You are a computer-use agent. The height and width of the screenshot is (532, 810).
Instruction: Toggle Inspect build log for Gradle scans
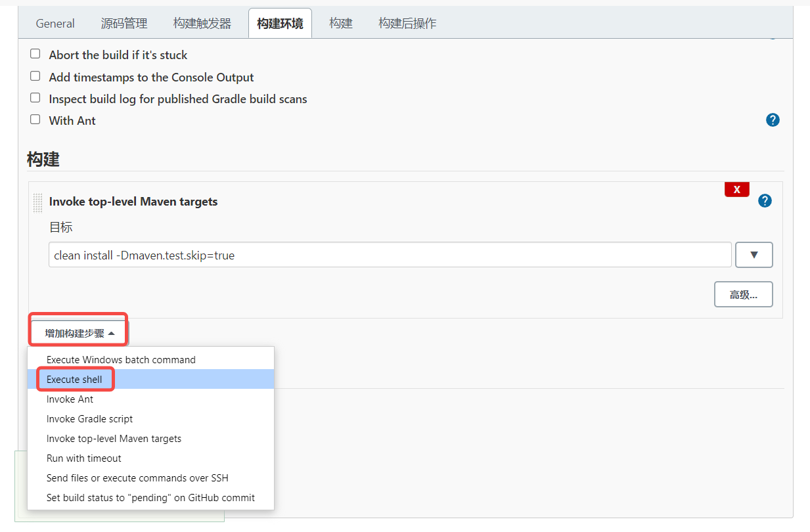click(x=35, y=98)
